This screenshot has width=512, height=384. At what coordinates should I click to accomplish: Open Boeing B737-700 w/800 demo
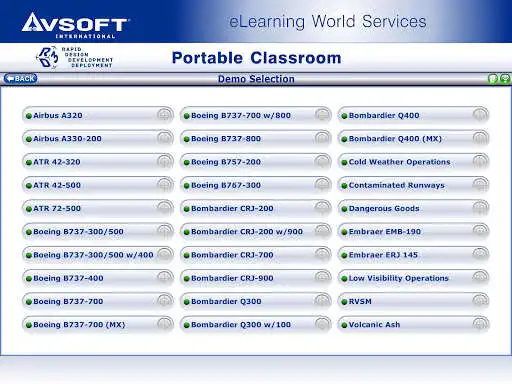(x=256, y=115)
